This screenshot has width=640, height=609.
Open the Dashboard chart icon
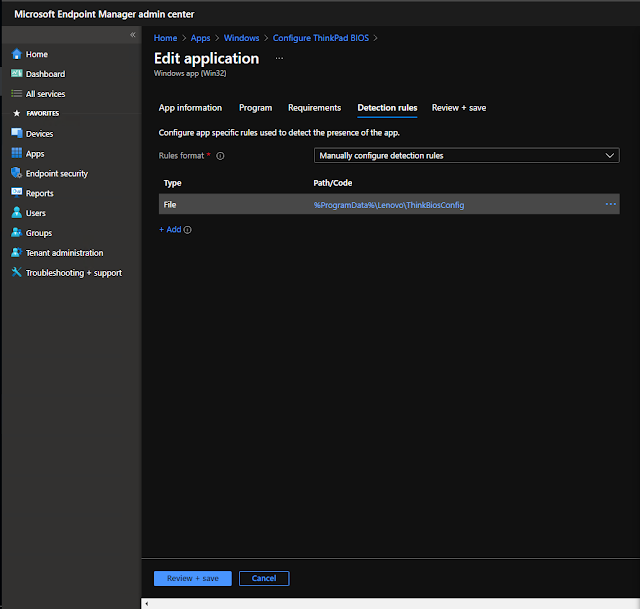coord(16,73)
